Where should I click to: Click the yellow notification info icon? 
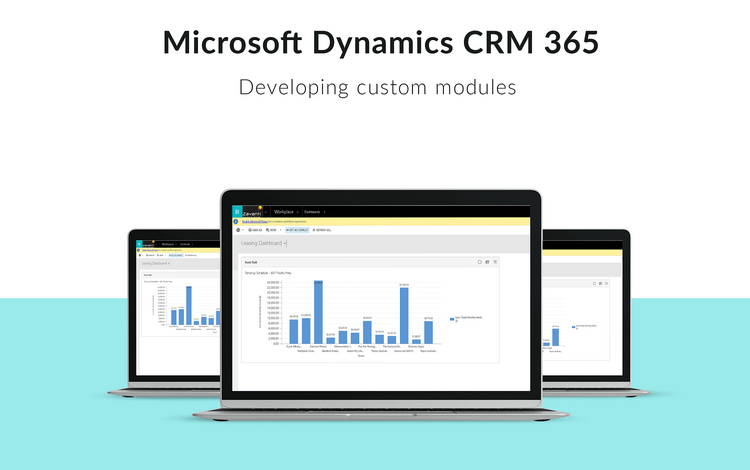237,221
